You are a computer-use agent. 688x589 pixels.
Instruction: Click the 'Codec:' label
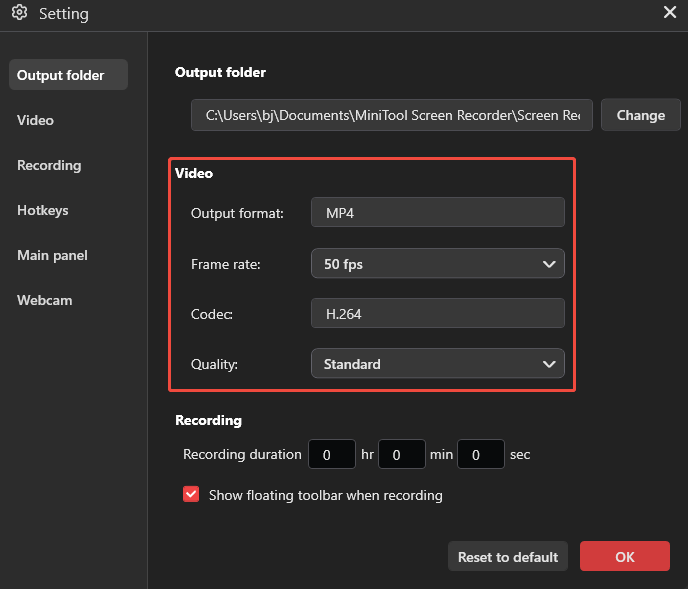tap(211, 314)
